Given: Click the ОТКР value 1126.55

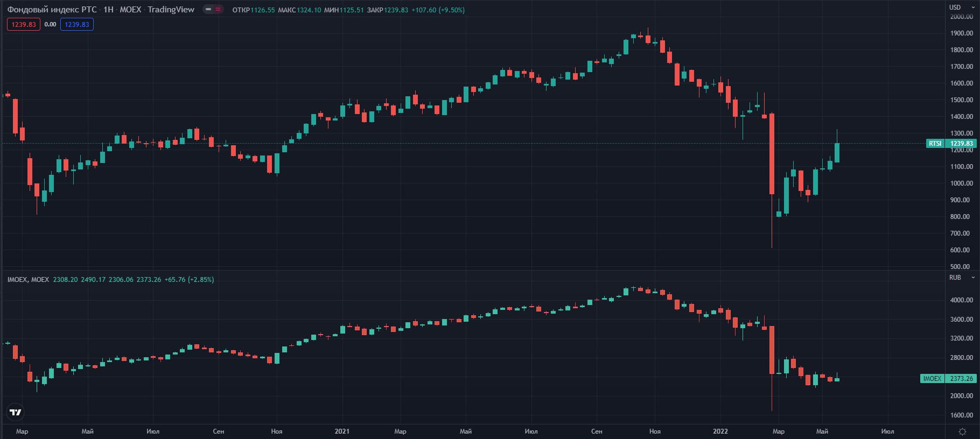Looking at the screenshot, I should point(262,10).
